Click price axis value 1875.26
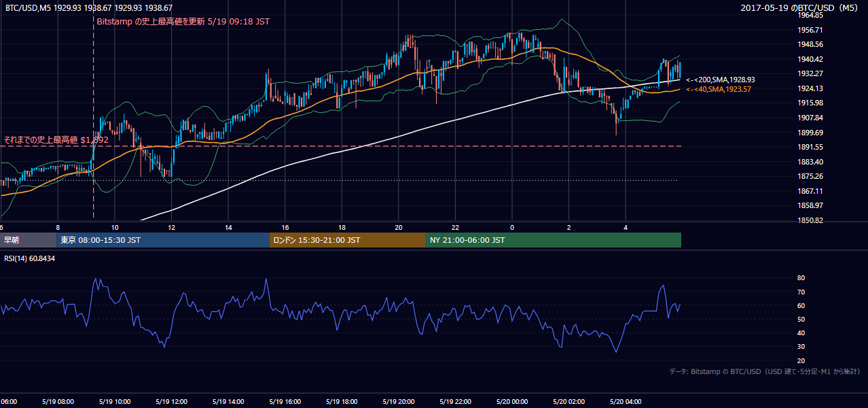868x408 pixels. coord(812,176)
